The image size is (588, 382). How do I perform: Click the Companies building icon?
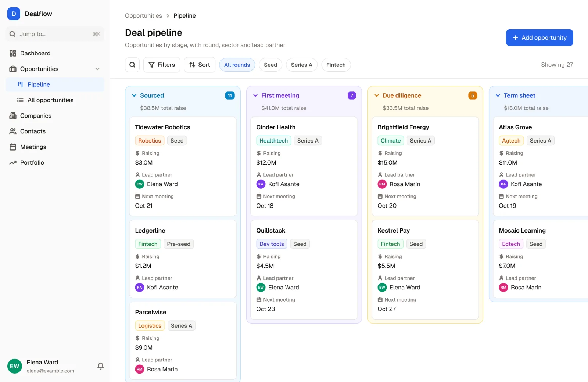tap(13, 116)
